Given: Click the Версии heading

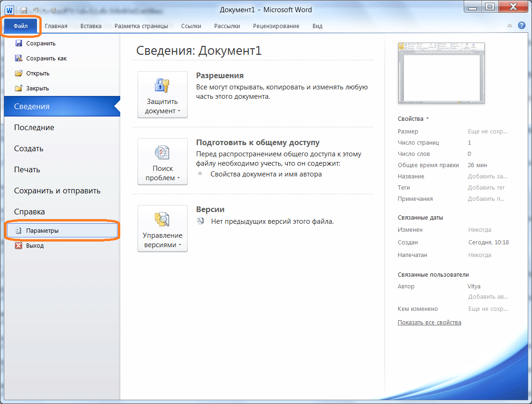Looking at the screenshot, I should tap(210, 209).
